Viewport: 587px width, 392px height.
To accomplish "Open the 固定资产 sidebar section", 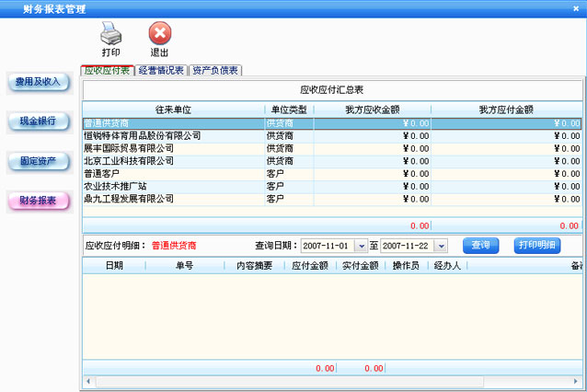I will (39, 162).
